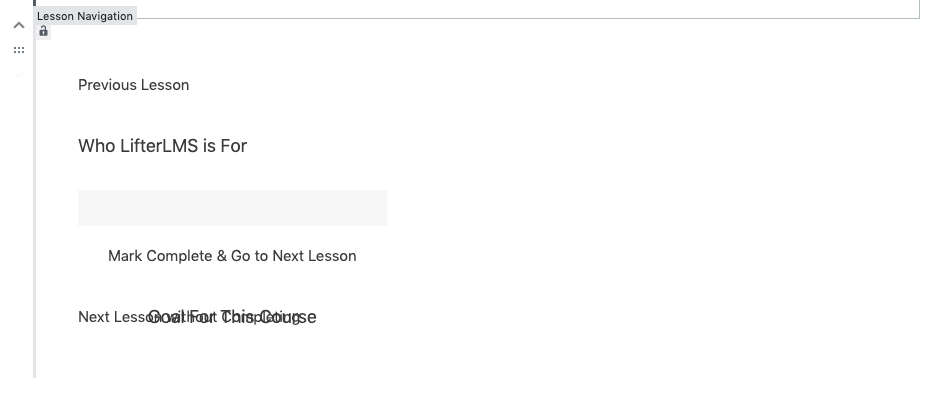Click the faded move-down chevron arrow
Viewport: 951px width, 409px height.
point(19,75)
